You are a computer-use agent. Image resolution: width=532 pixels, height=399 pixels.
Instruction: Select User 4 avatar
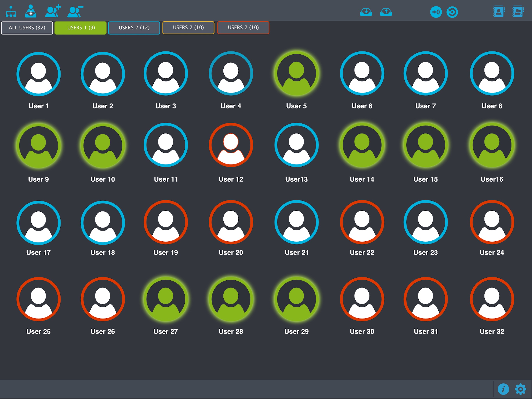pos(231,73)
